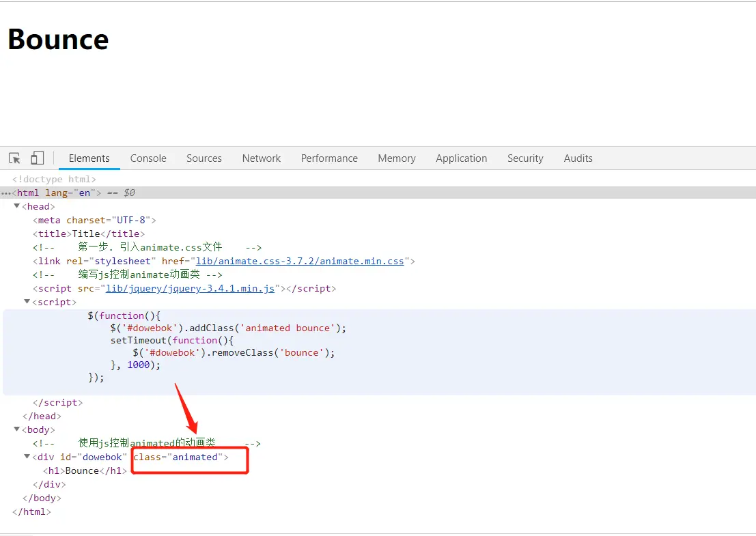Click the 1000 timeout value

pos(139,365)
